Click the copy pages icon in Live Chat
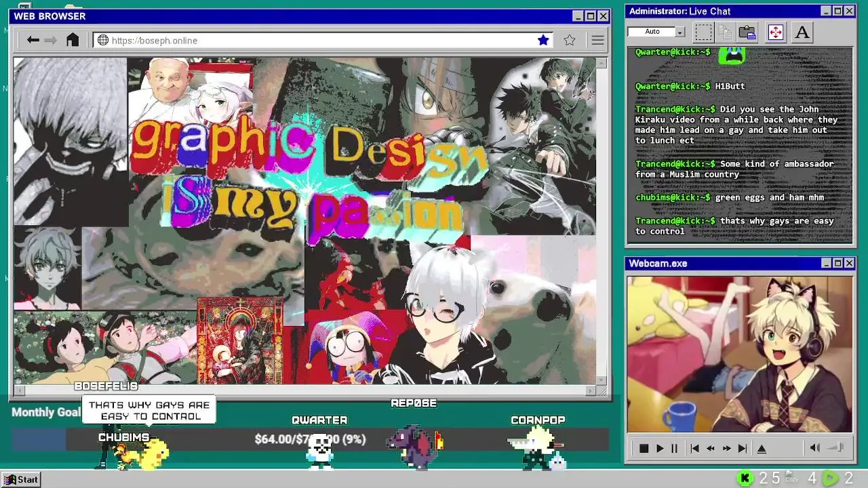 (x=725, y=32)
